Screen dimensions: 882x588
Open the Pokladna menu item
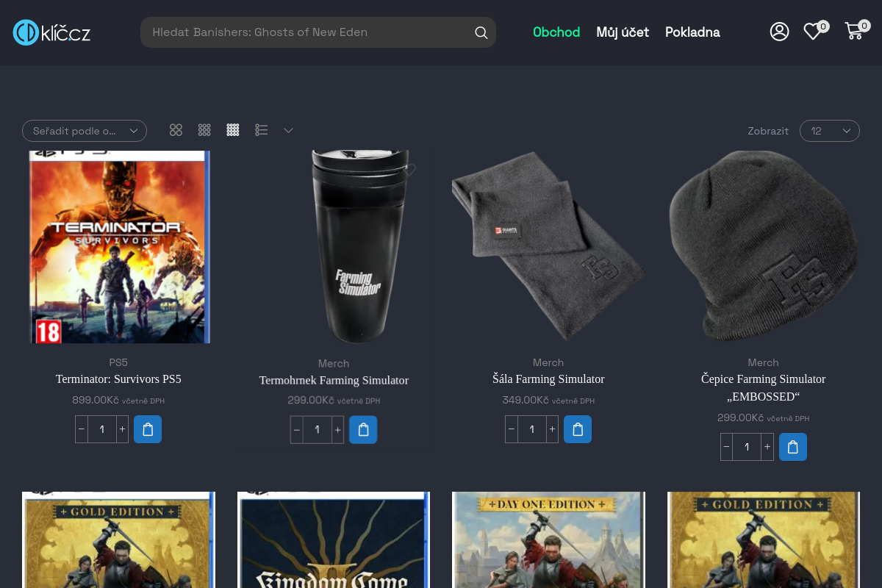[x=692, y=32]
